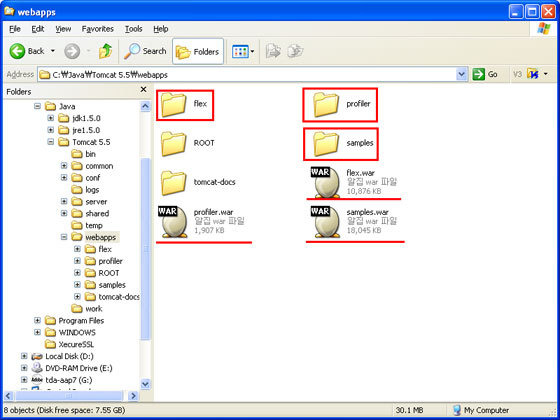The width and height of the screenshot is (560, 420).
Task: Click the Move To toolbar icon
Action: coord(274,51)
